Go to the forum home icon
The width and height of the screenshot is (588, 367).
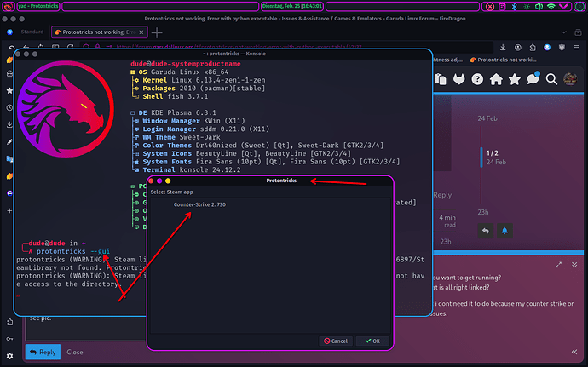tap(496, 79)
